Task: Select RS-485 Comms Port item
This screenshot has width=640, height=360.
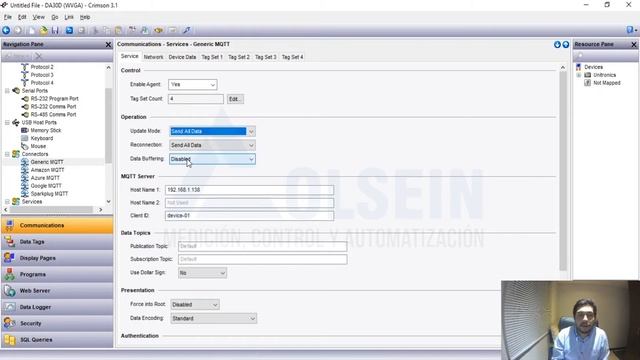Action: point(53,115)
